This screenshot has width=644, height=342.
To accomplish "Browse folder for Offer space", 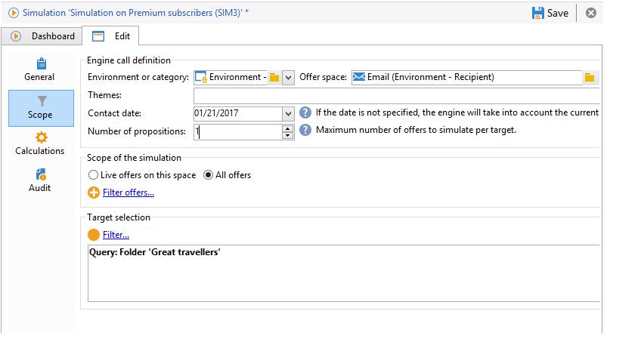I will click(x=590, y=78).
